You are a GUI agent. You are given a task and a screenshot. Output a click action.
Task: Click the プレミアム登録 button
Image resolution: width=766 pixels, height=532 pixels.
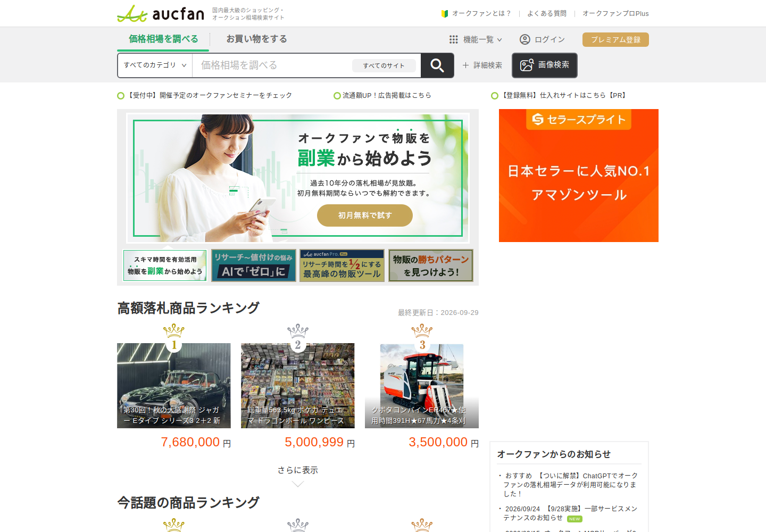(615, 39)
